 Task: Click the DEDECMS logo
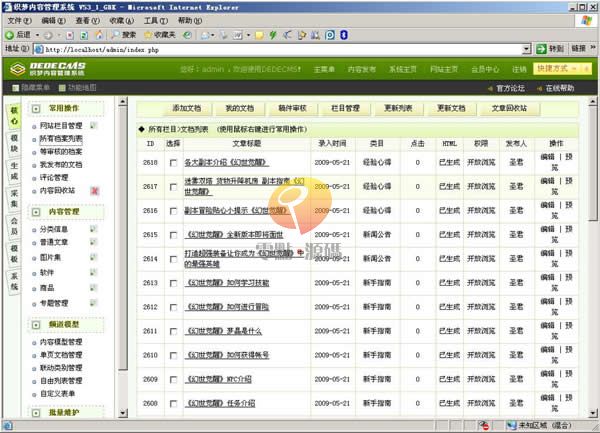(48, 69)
